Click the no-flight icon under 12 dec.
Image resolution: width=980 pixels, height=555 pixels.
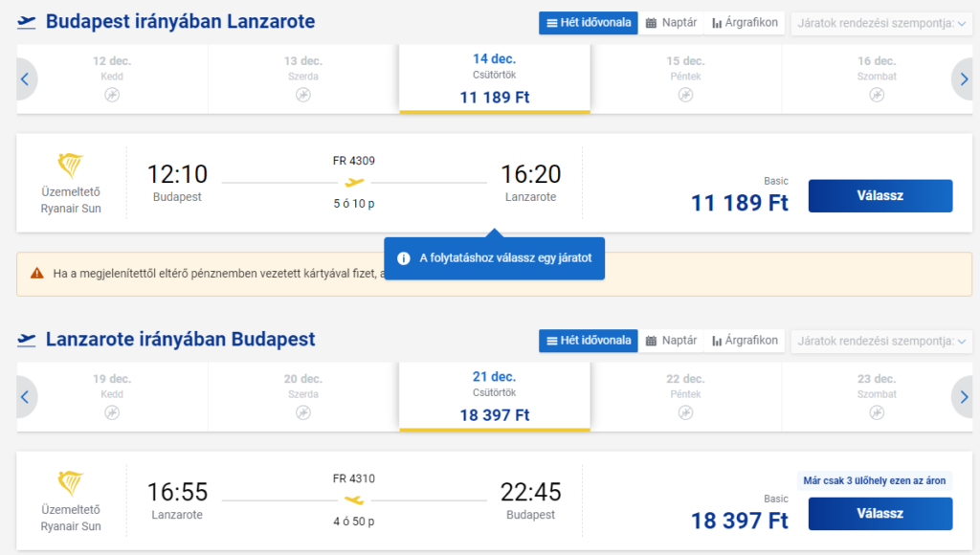[x=112, y=95]
